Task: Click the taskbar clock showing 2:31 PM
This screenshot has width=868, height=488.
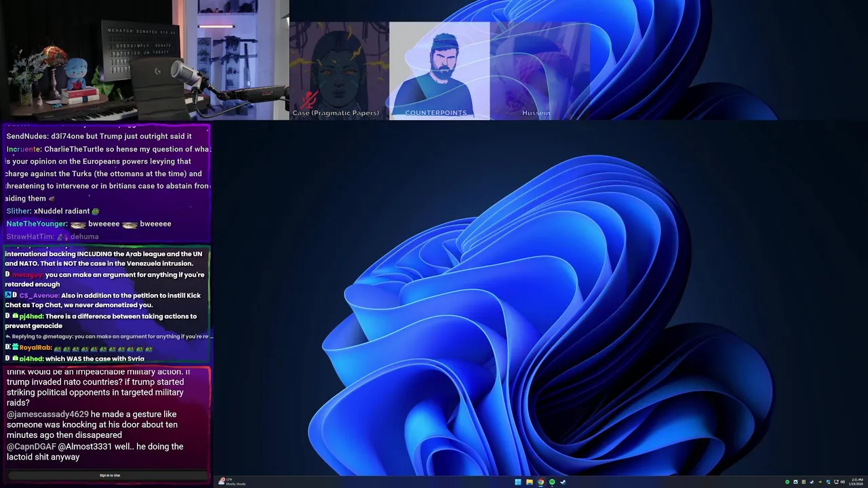Action: click(x=857, y=482)
